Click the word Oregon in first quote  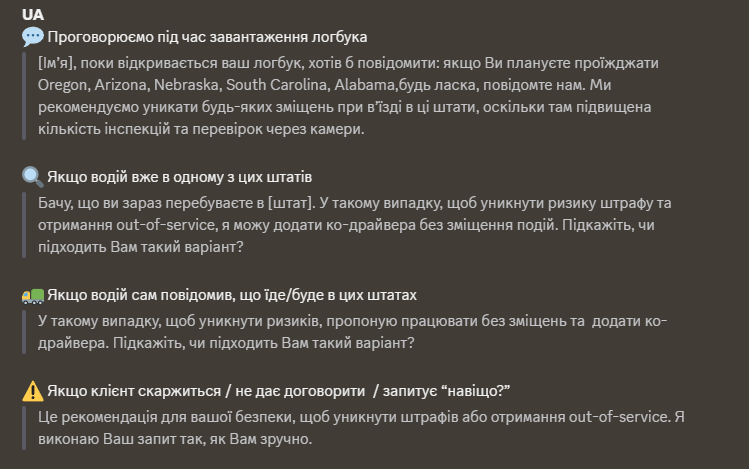click(63, 85)
